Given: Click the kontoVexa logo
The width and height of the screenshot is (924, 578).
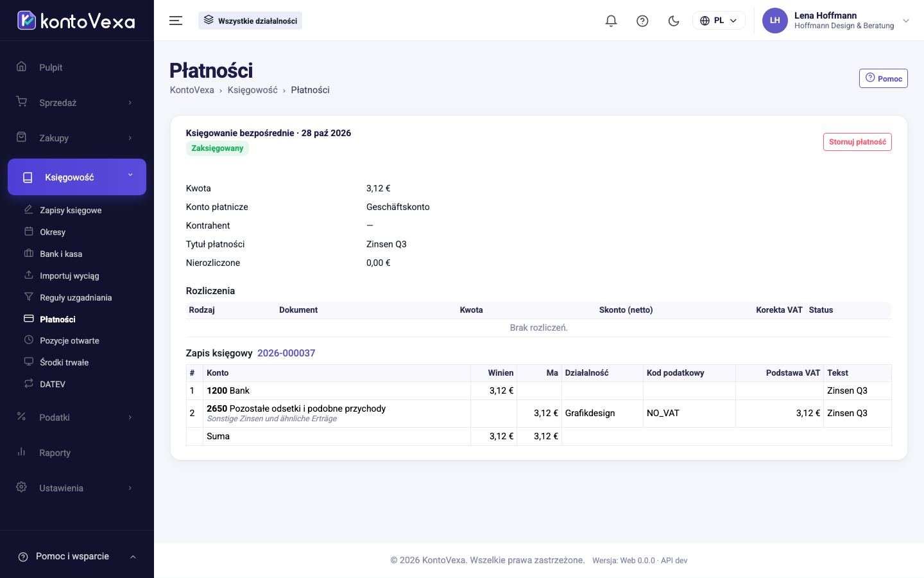Looking at the screenshot, I should (76, 21).
